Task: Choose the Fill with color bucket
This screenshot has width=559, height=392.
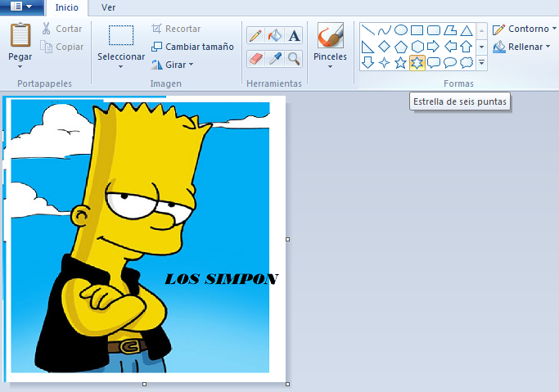Action: [x=275, y=36]
